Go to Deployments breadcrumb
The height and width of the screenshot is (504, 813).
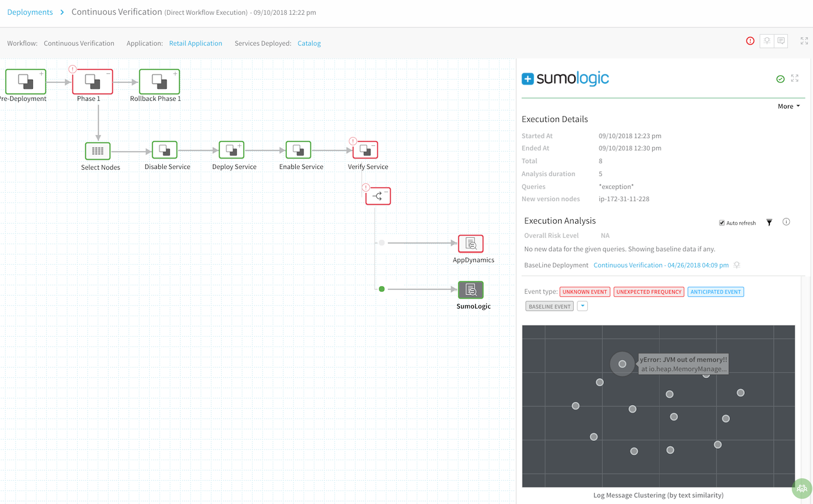pos(30,12)
